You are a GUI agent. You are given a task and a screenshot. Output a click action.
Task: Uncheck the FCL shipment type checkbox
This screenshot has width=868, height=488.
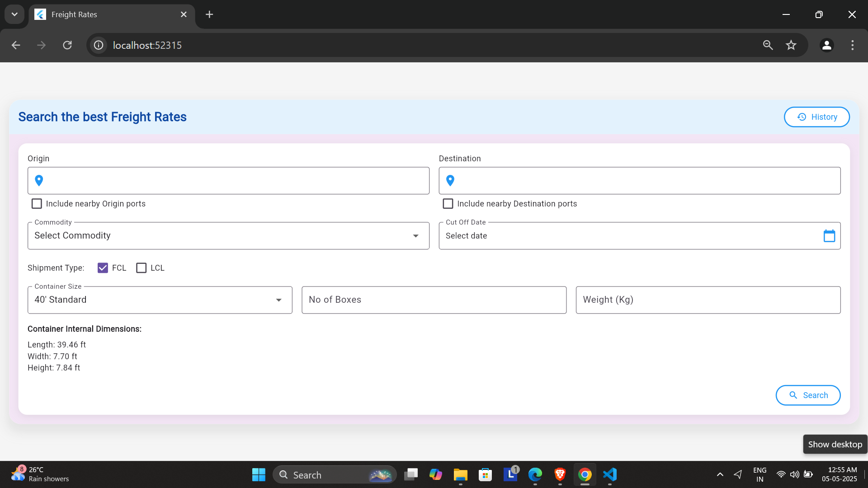pyautogui.click(x=103, y=268)
